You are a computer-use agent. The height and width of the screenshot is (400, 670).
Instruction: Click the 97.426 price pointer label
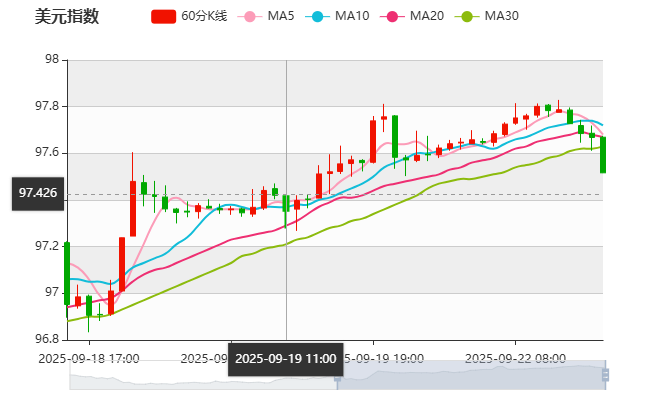pyautogui.click(x=38, y=193)
